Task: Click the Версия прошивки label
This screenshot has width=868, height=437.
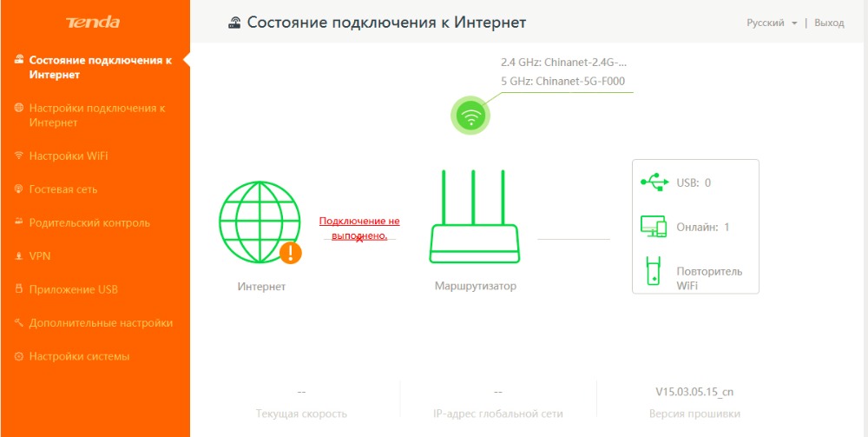Action: (694, 414)
